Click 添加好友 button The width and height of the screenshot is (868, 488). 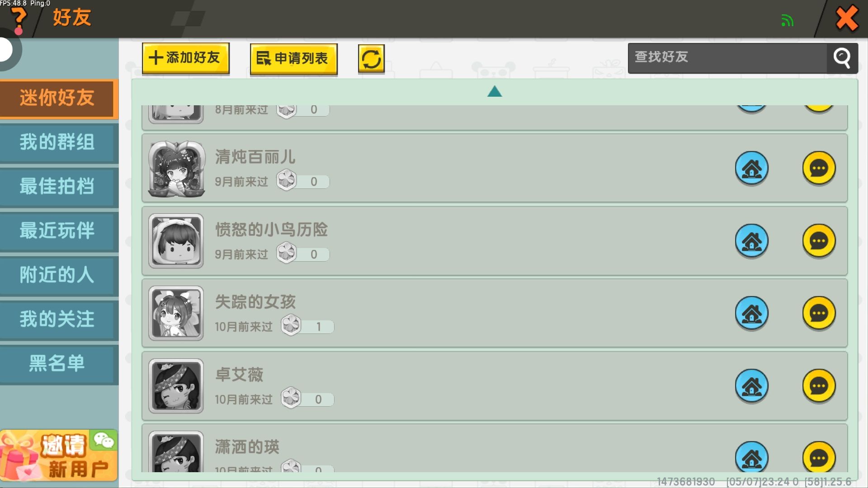185,58
